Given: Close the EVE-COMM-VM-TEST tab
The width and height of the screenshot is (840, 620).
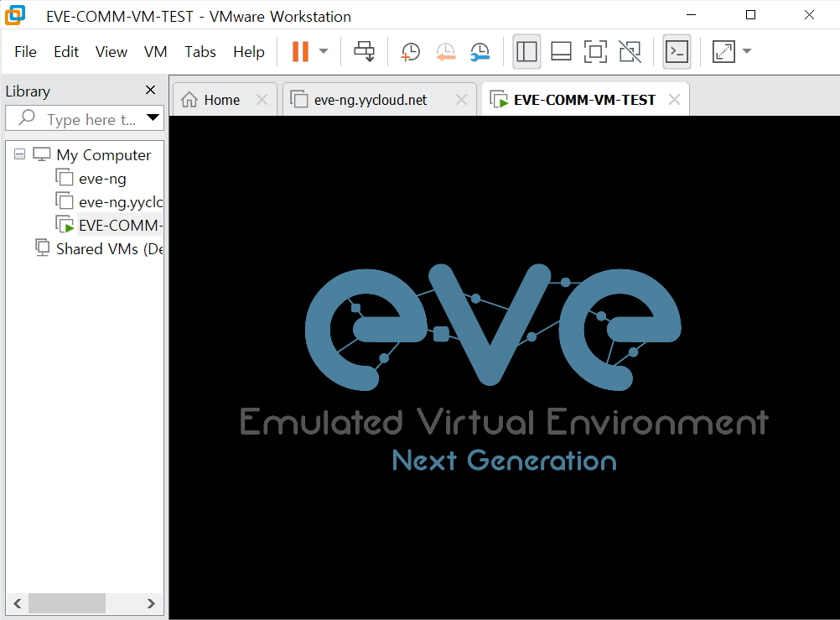Looking at the screenshot, I should [x=675, y=100].
